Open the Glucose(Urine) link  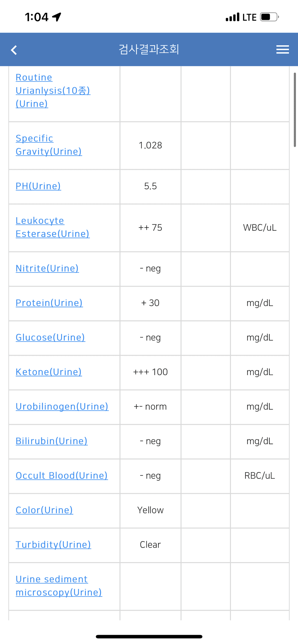click(50, 337)
